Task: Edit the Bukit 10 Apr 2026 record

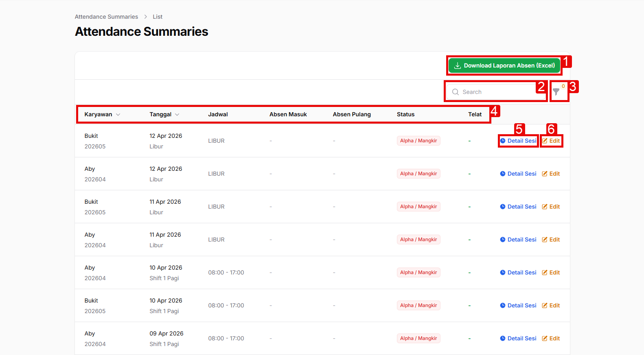Action: point(551,305)
